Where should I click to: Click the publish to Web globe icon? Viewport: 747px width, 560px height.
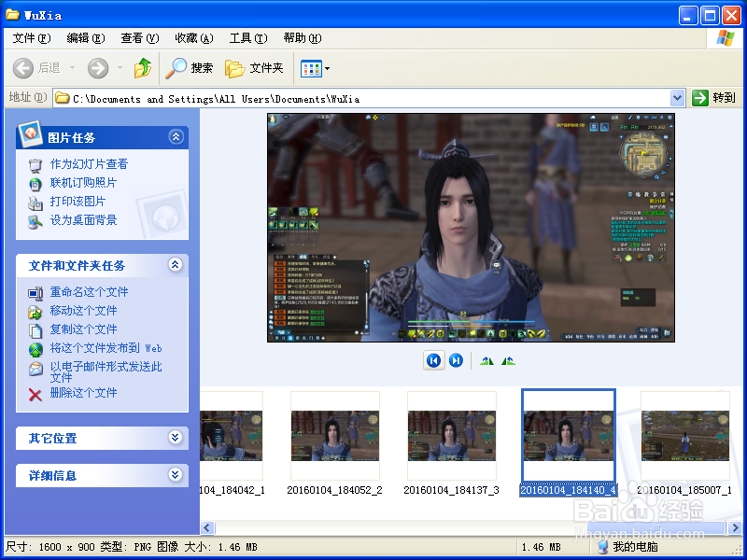pyautogui.click(x=35, y=349)
